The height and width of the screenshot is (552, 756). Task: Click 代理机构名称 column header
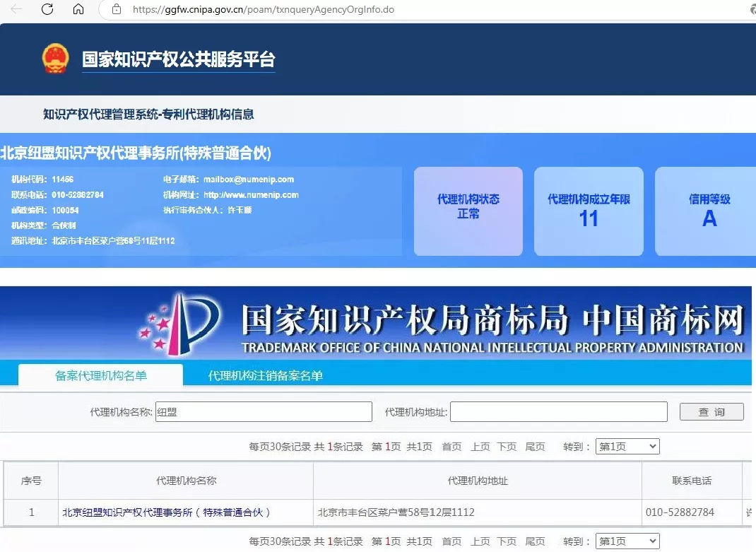point(186,481)
